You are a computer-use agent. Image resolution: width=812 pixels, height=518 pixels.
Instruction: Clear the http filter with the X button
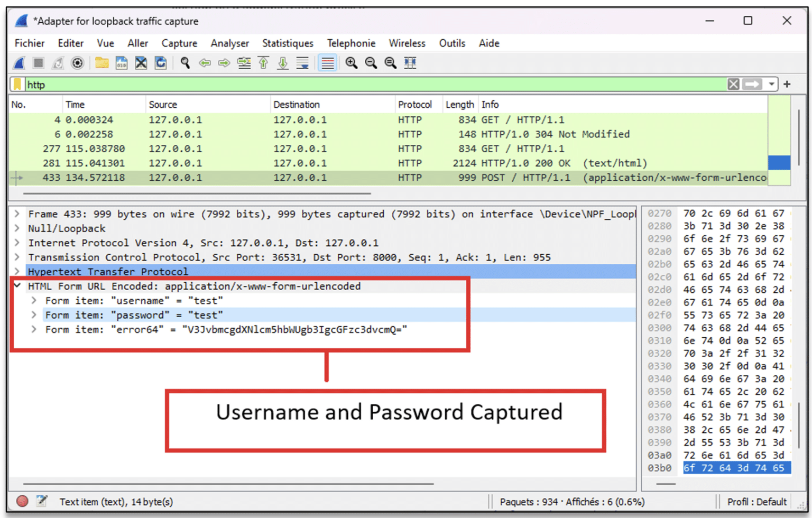pyautogui.click(x=734, y=84)
